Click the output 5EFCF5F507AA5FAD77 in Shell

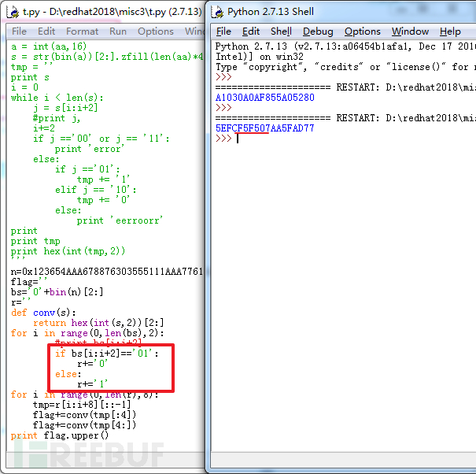[264, 128]
